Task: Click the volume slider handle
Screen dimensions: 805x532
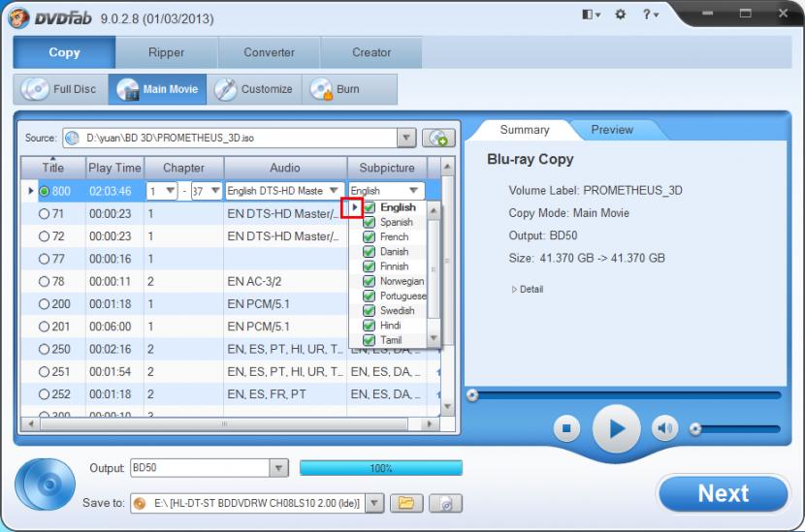Action: click(695, 428)
